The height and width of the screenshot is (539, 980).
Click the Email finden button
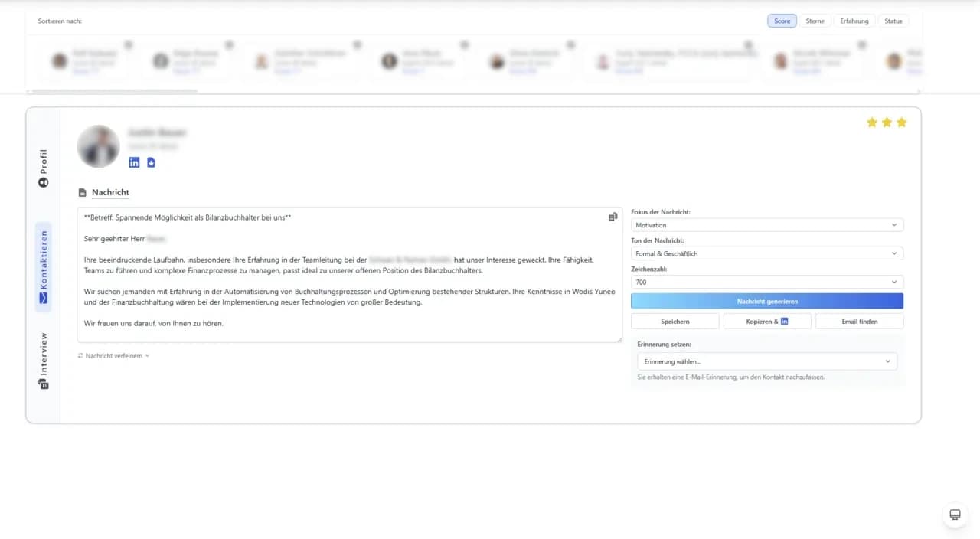860,322
